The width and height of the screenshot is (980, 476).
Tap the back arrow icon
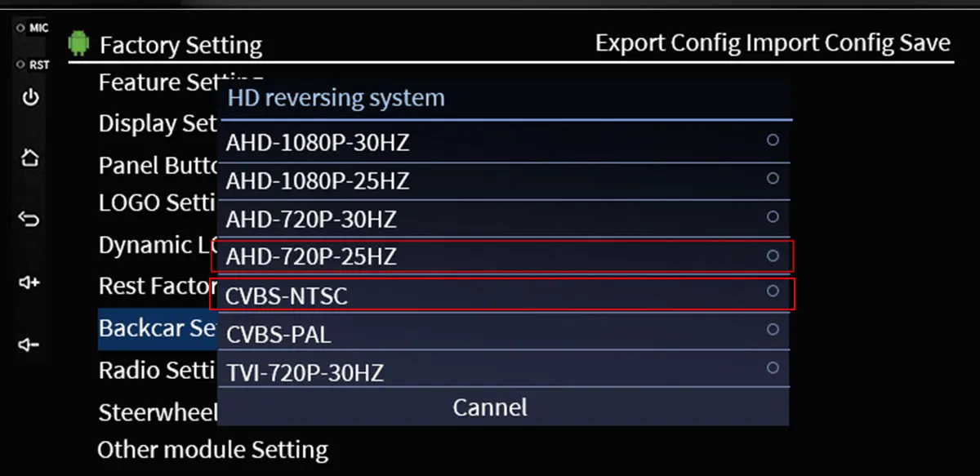tap(30, 219)
